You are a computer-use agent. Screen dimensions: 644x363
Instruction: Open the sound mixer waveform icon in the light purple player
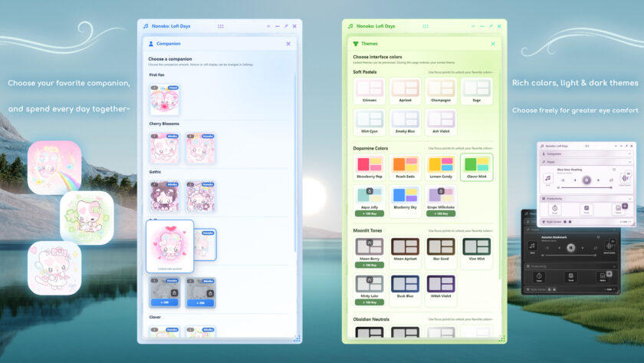(625, 178)
